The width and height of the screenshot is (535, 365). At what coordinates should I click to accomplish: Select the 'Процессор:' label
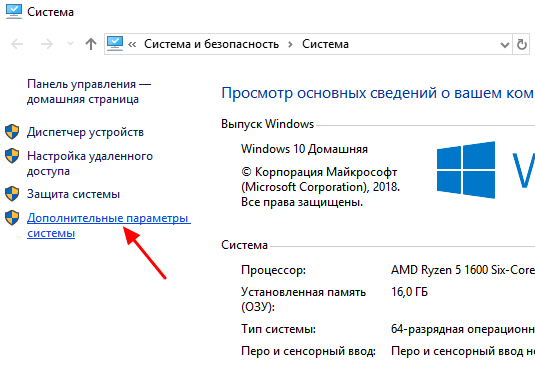point(273,270)
